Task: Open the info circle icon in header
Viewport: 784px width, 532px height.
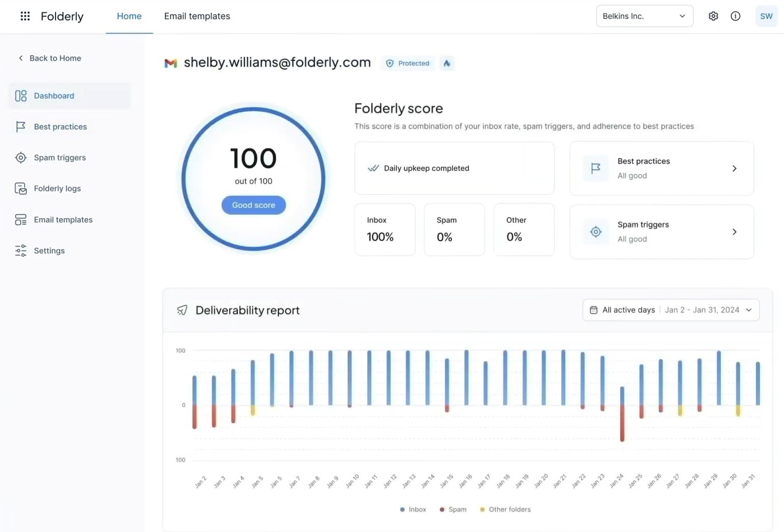Action: (x=735, y=16)
